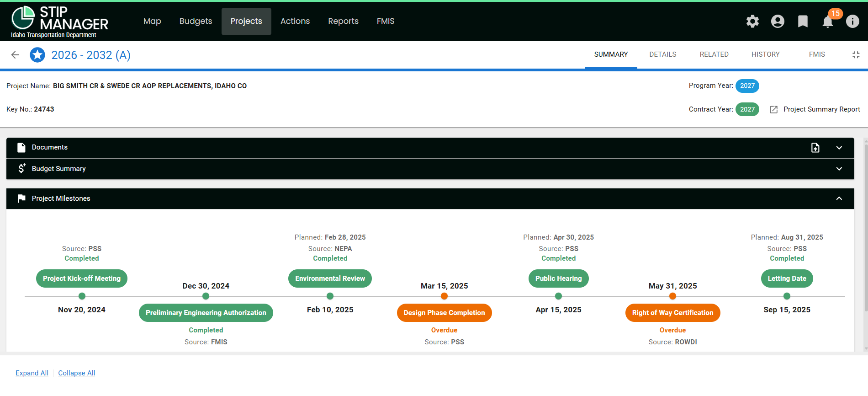Open the settings gear icon
868x396 pixels.
tap(752, 21)
